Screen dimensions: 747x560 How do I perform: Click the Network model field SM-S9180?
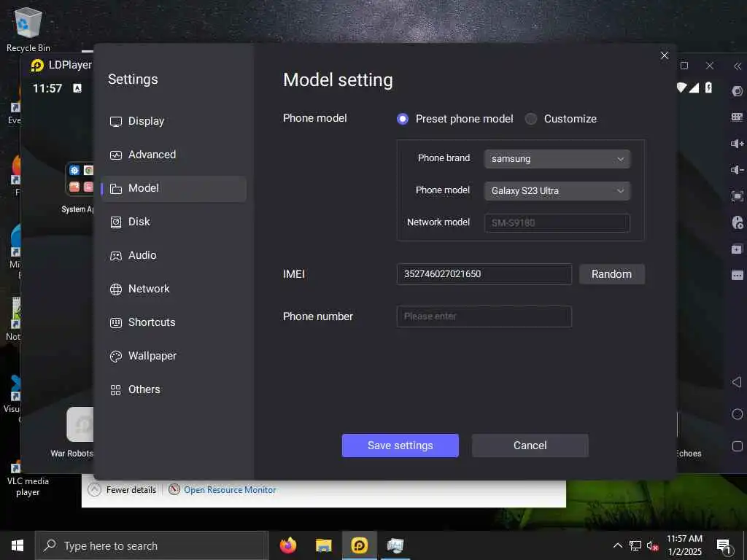point(557,223)
